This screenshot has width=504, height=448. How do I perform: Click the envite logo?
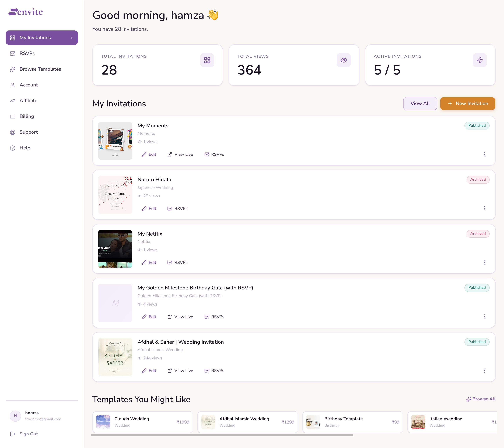(x=25, y=12)
